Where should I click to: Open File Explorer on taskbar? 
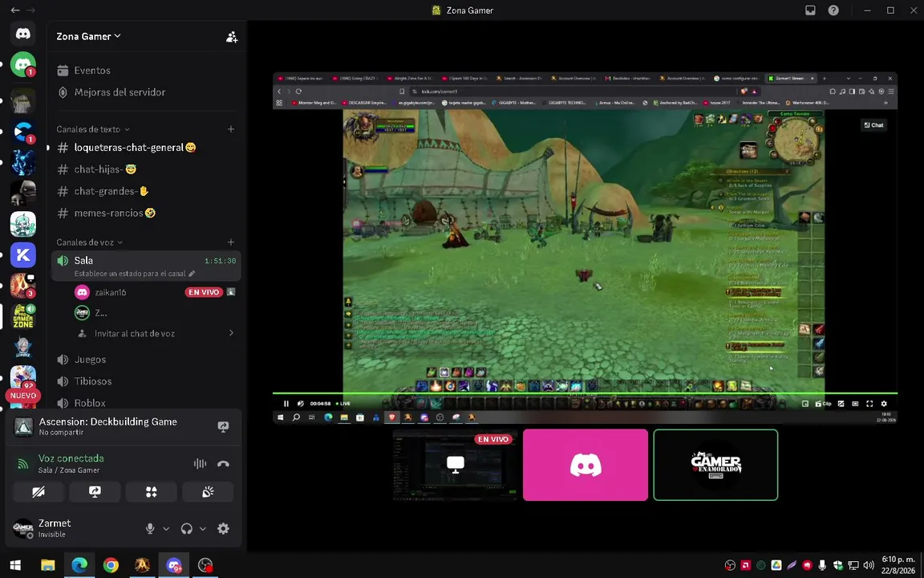click(48, 565)
